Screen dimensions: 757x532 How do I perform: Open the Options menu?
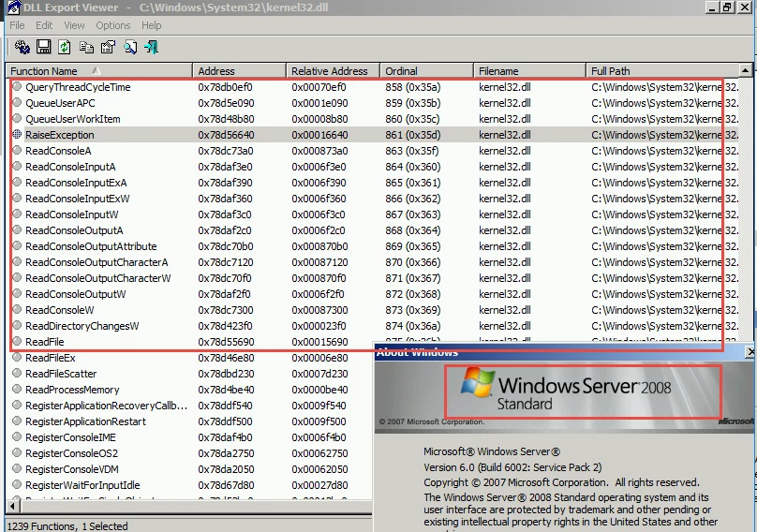[x=113, y=25]
